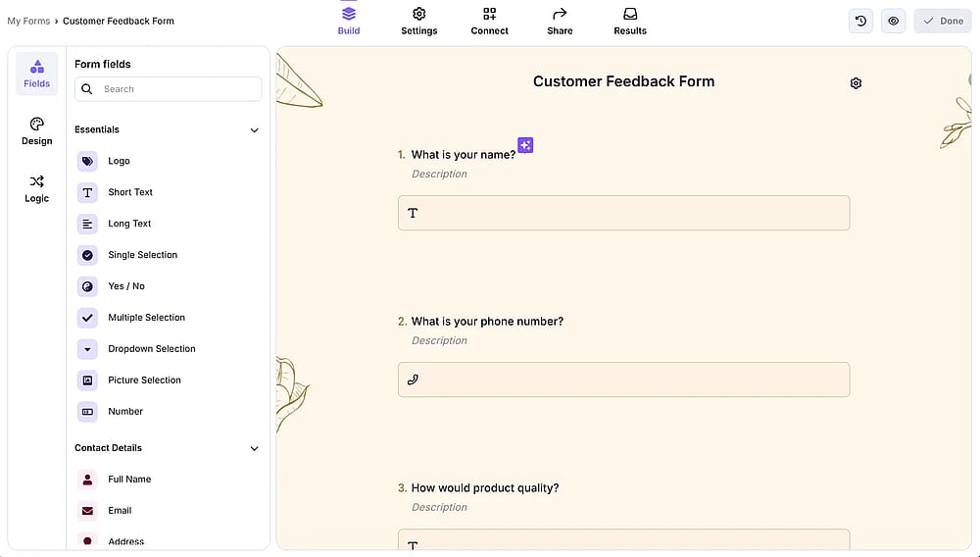This screenshot has width=980, height=557.
Task: Select question 'What is your name?'
Action: click(464, 154)
